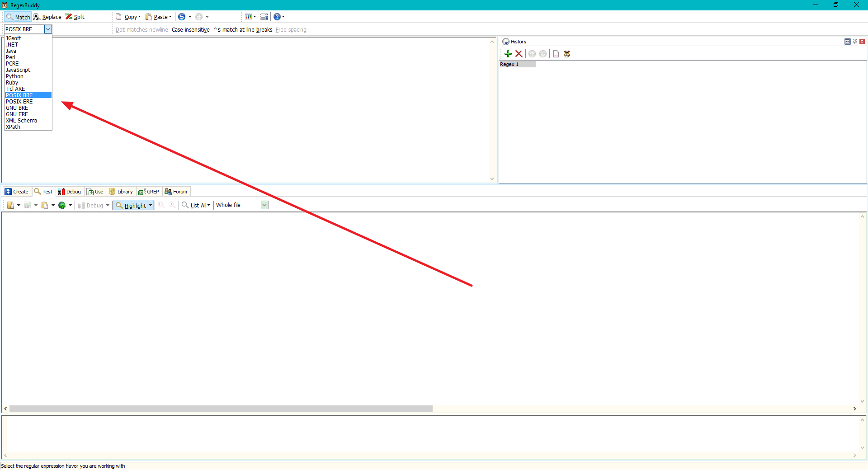Expand the globe icon dropdown arrow

pos(70,205)
